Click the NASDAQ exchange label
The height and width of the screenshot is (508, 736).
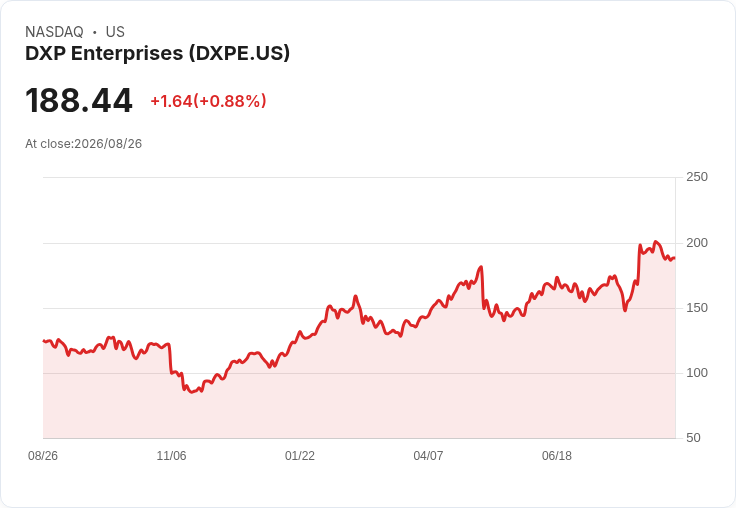[54, 32]
